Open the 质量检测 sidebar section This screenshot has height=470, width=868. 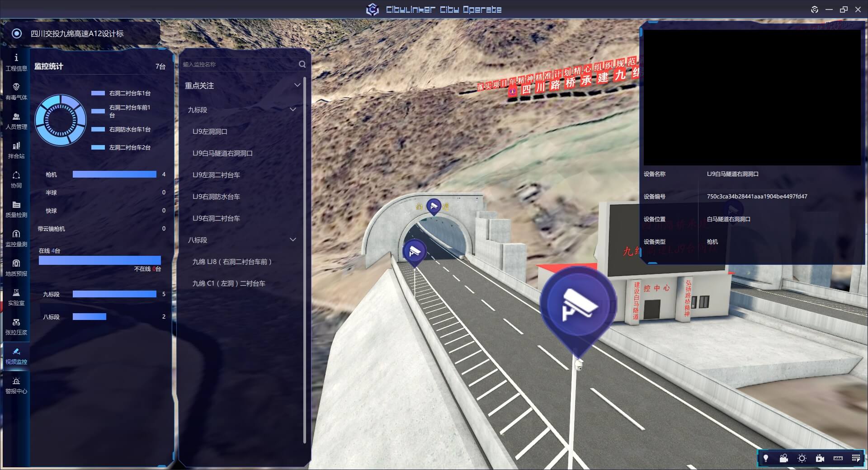click(x=16, y=209)
